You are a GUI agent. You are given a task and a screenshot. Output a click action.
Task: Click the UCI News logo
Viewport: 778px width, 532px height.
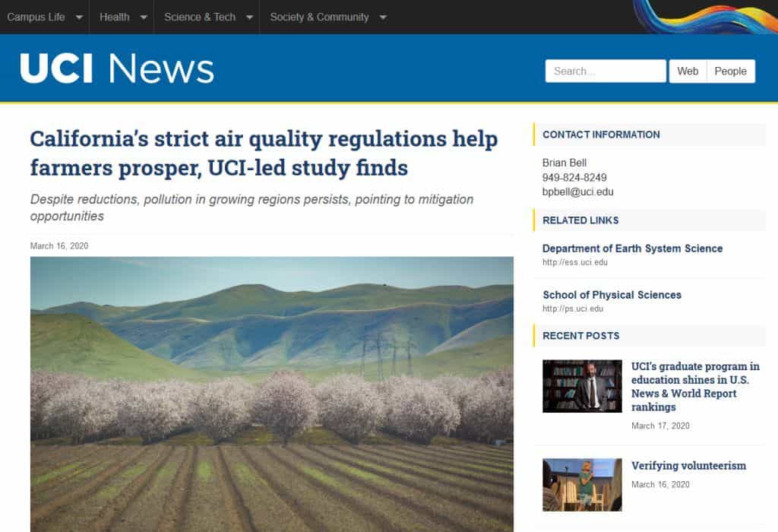coord(117,68)
